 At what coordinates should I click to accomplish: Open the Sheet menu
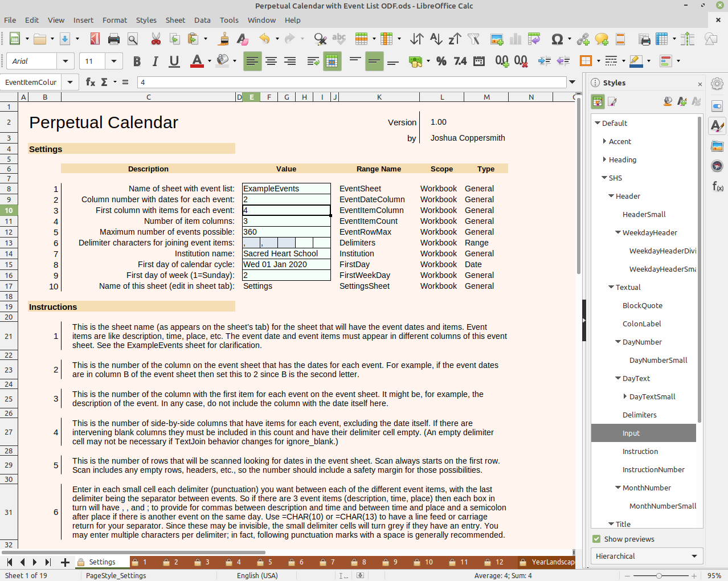point(175,20)
